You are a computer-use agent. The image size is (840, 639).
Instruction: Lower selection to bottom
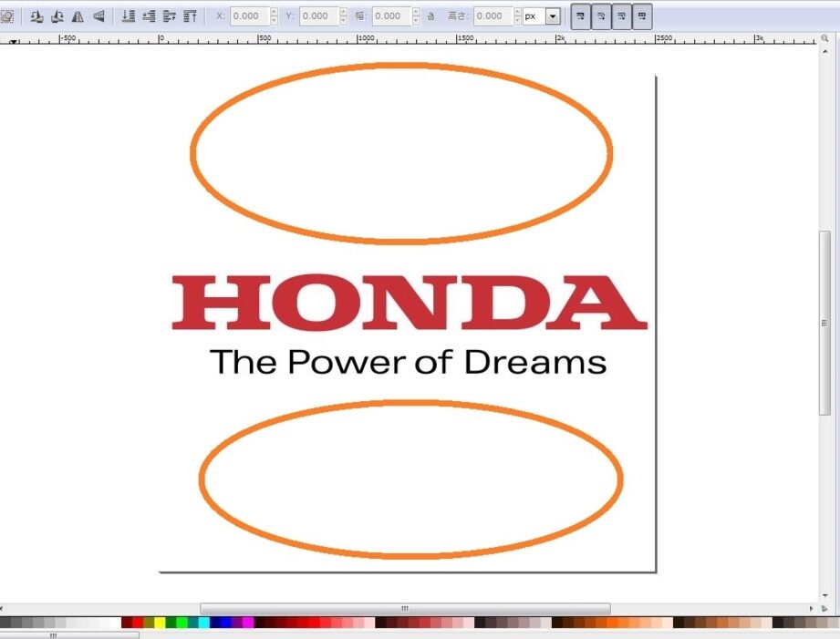tap(129, 16)
